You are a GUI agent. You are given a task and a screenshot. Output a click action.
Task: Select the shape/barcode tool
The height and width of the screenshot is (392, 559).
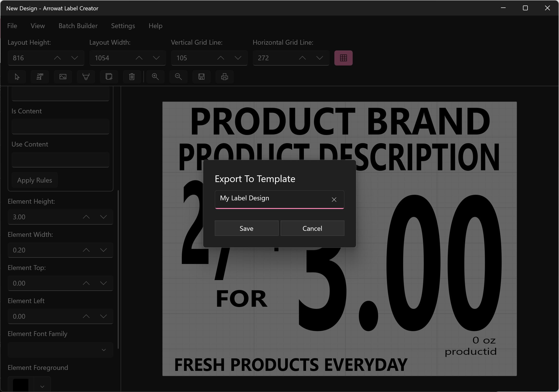tap(86, 77)
